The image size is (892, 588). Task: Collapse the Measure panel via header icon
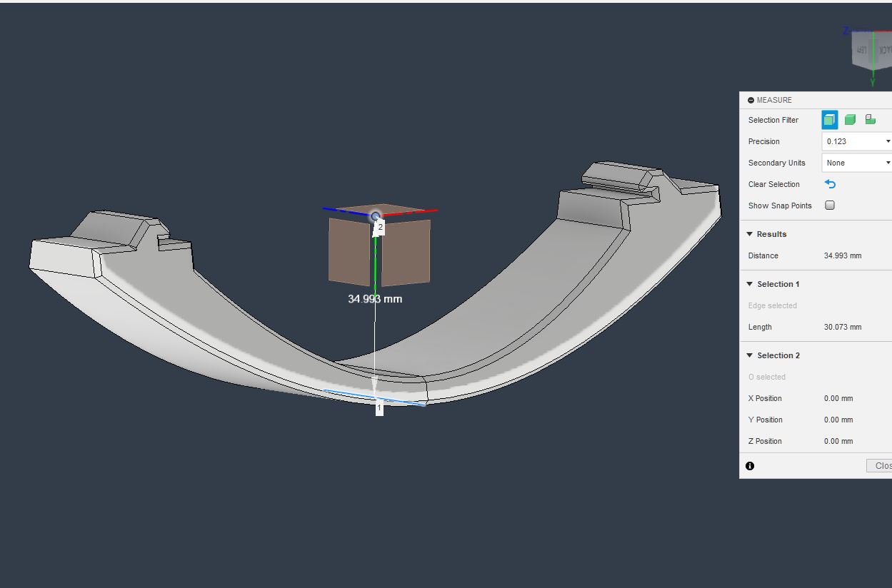click(751, 101)
